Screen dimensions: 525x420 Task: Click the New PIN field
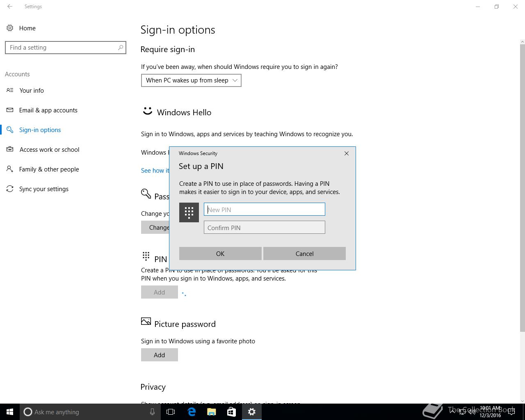pos(265,209)
